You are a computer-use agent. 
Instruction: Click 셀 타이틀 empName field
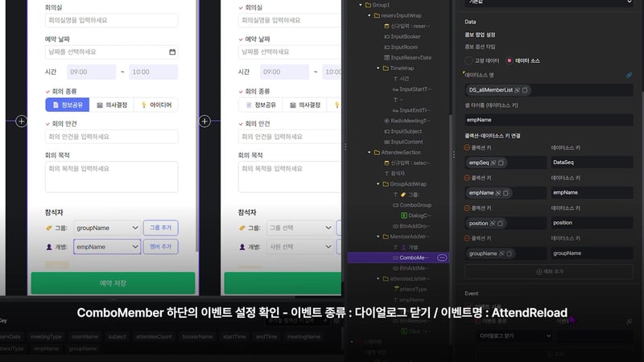pos(549,120)
